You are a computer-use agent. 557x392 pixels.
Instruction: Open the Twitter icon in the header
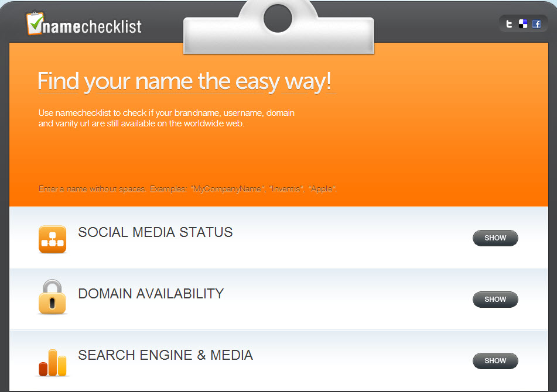[509, 24]
